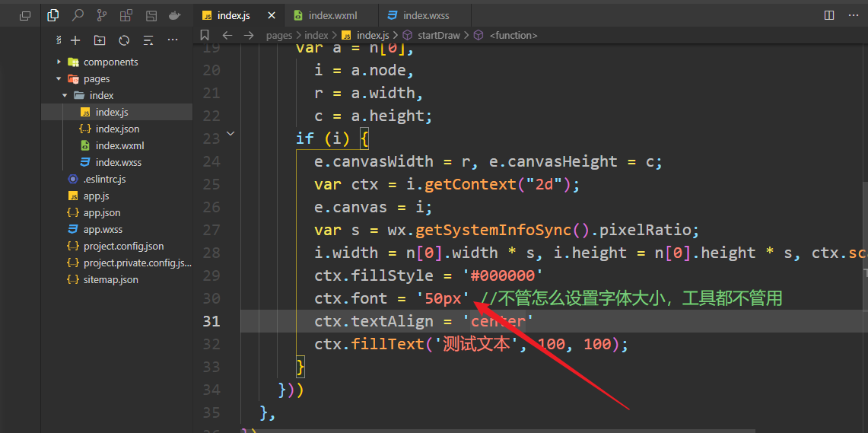Screen dimensions: 868x433
Task: Click the fillText method call
Action: point(387,344)
